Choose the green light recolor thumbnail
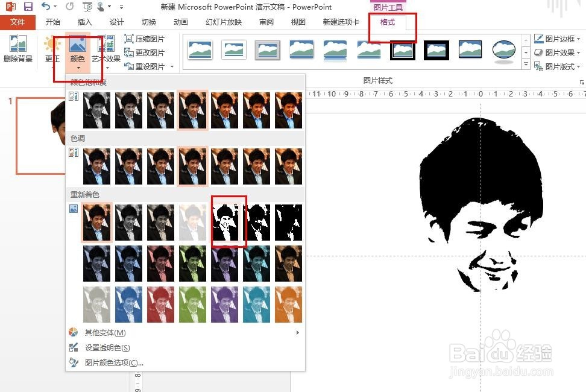 click(x=192, y=305)
